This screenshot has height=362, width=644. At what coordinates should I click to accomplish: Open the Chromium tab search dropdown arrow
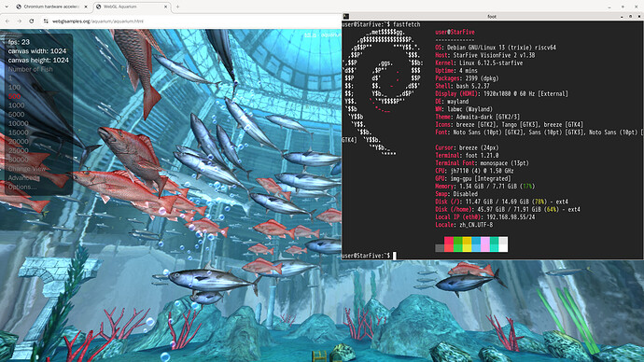[7, 7]
